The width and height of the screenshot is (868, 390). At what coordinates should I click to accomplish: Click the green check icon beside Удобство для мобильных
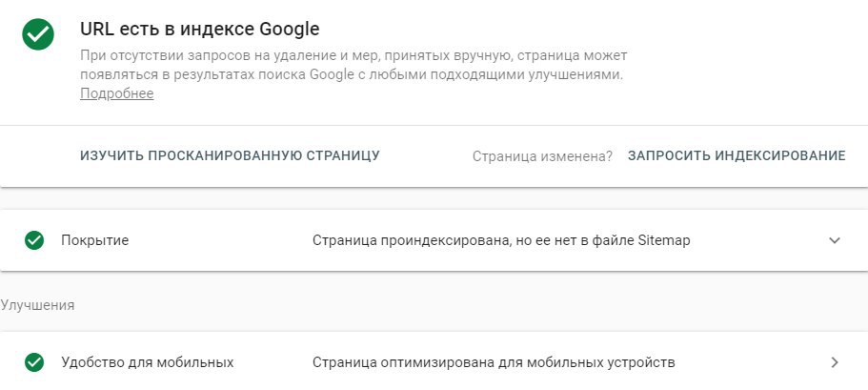coord(34,362)
